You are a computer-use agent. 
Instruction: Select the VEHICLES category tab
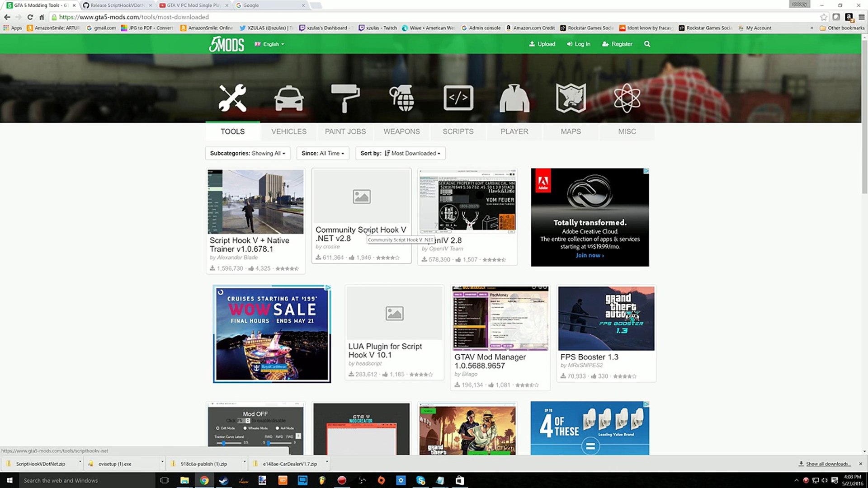tap(289, 131)
